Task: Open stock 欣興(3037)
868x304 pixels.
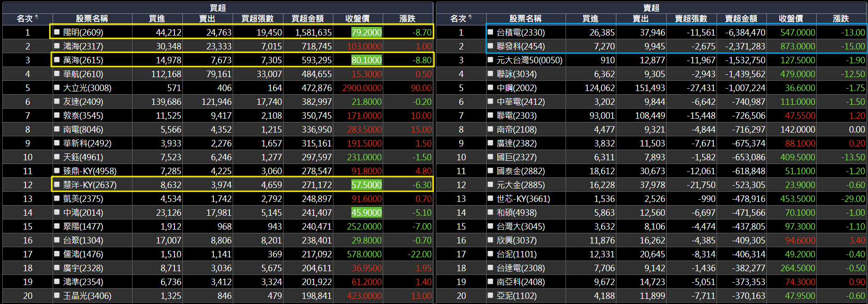Action: pyautogui.click(x=517, y=240)
